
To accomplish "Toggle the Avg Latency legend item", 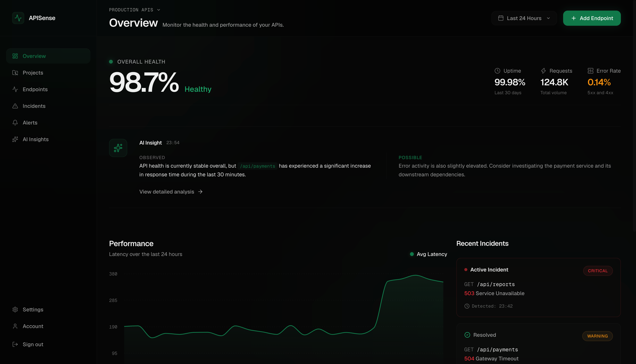I will [x=428, y=254].
